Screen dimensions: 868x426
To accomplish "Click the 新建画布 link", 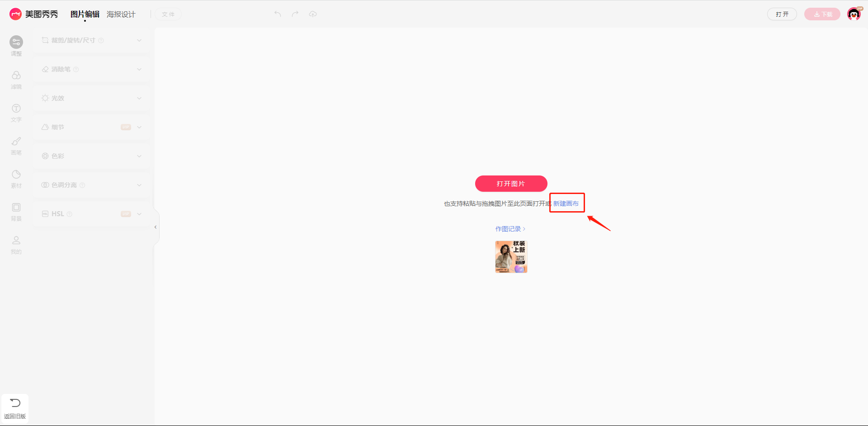I will pos(566,204).
